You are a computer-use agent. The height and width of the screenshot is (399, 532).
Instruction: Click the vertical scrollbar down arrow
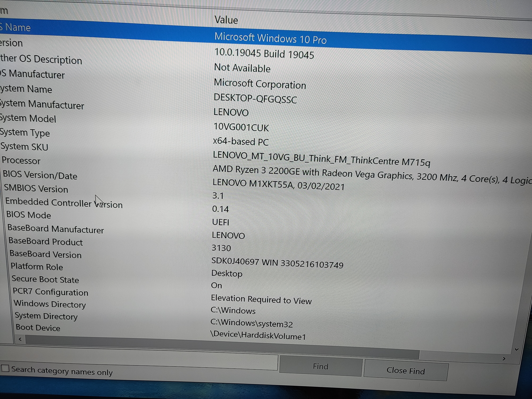(x=516, y=349)
